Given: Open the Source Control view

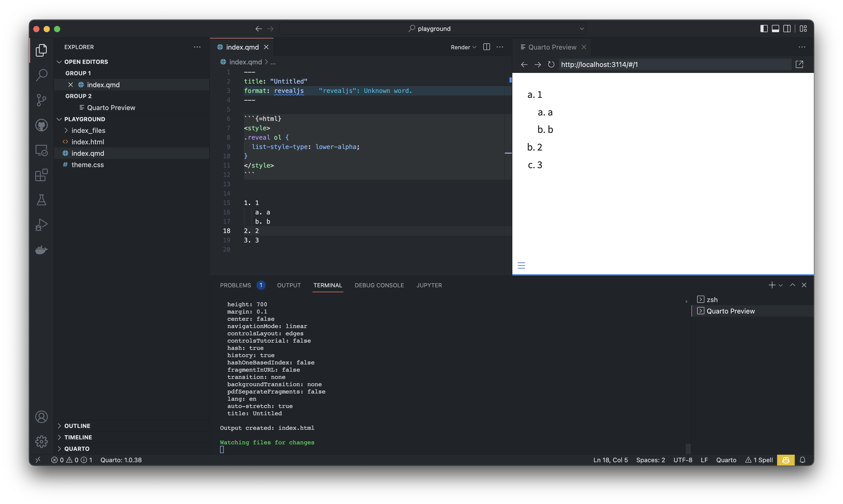Looking at the screenshot, I should point(42,100).
